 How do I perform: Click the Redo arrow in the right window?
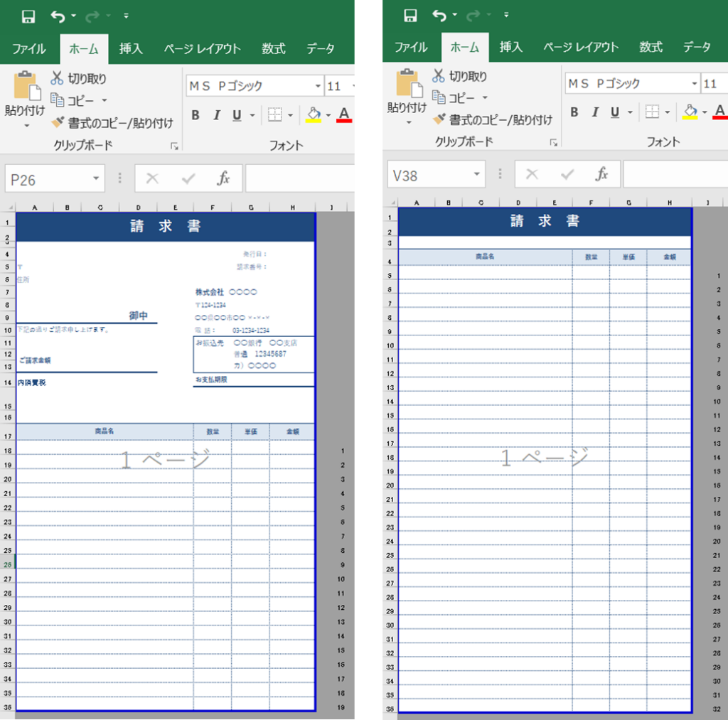point(473,16)
